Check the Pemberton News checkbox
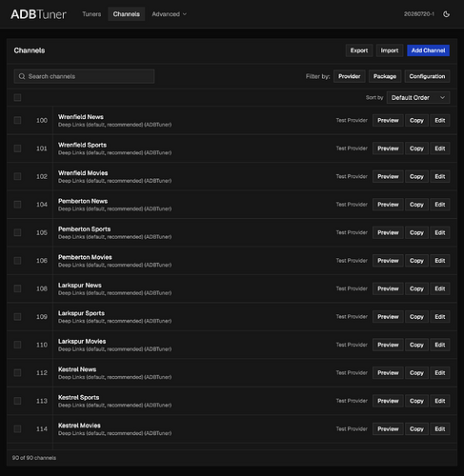Image resolution: width=464 pixels, height=476 pixels. (x=17, y=205)
